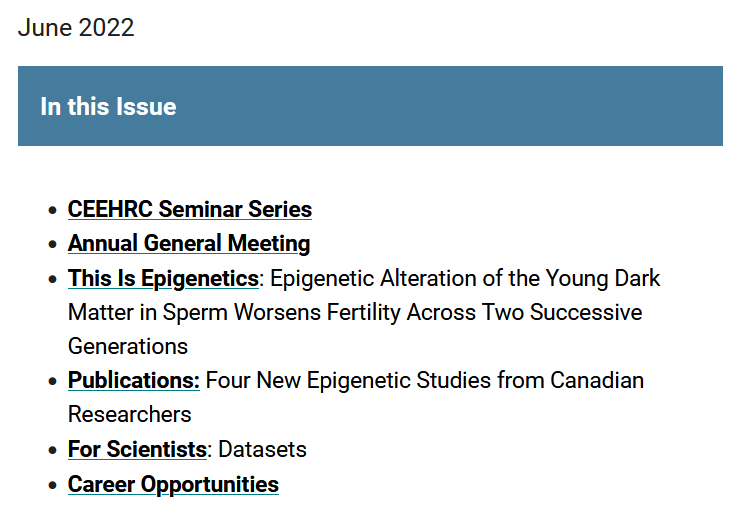Click the bullet beside Career Opportunities
Screen dimensions: 740x507
[52, 485]
